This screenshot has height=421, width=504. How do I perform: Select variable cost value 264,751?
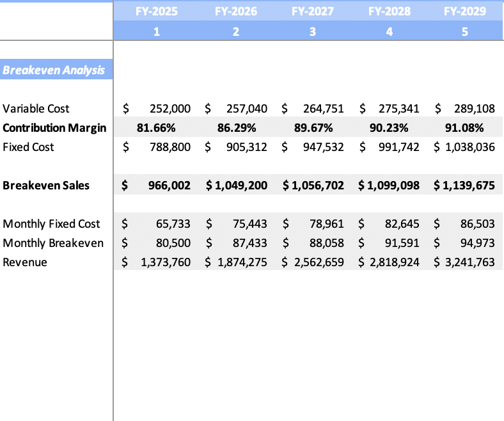coord(324,109)
